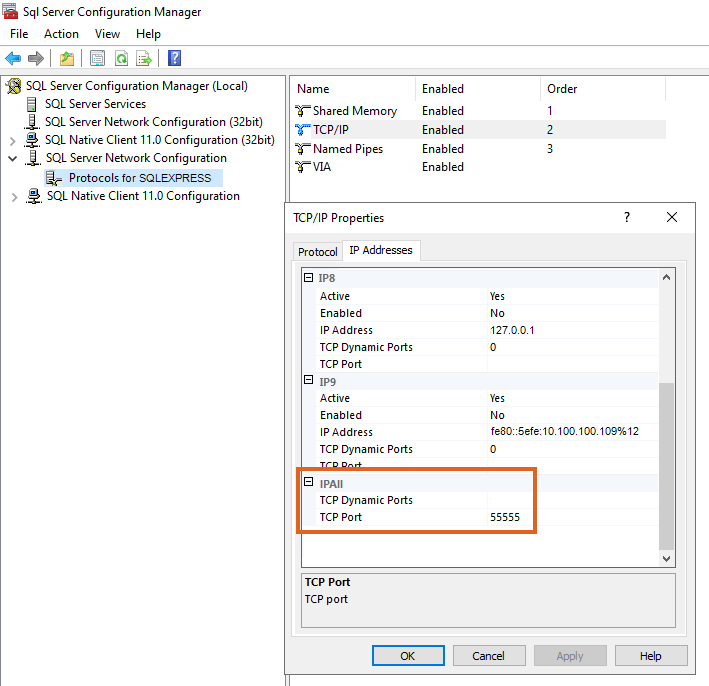Screen dimensions: 709x686
Task: Click the Back arrow toolbar icon
Action: coord(13,58)
